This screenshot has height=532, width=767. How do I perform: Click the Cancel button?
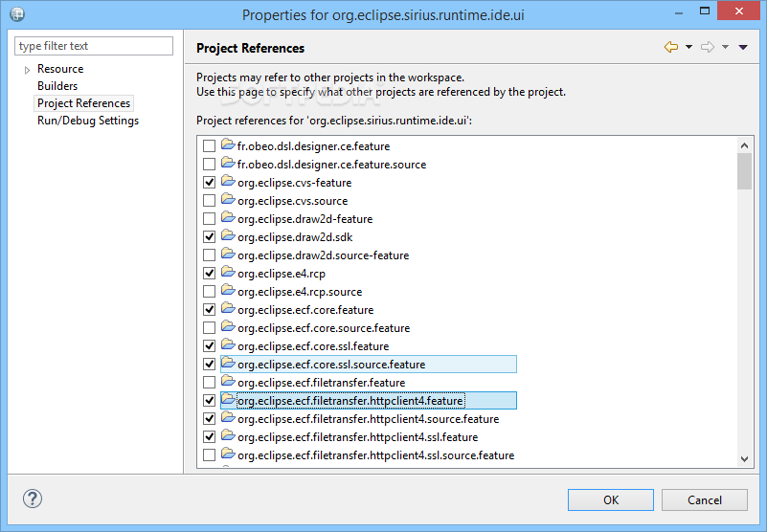pyautogui.click(x=705, y=499)
